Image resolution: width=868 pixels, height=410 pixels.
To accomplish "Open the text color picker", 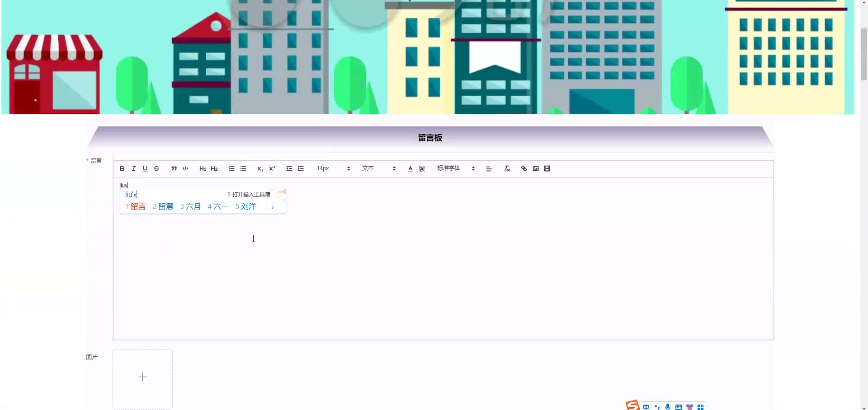I will (x=410, y=168).
